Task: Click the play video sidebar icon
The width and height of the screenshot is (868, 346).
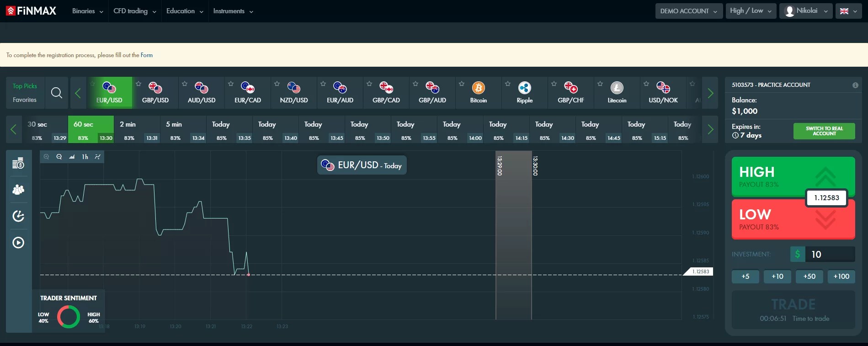Action: [x=18, y=242]
